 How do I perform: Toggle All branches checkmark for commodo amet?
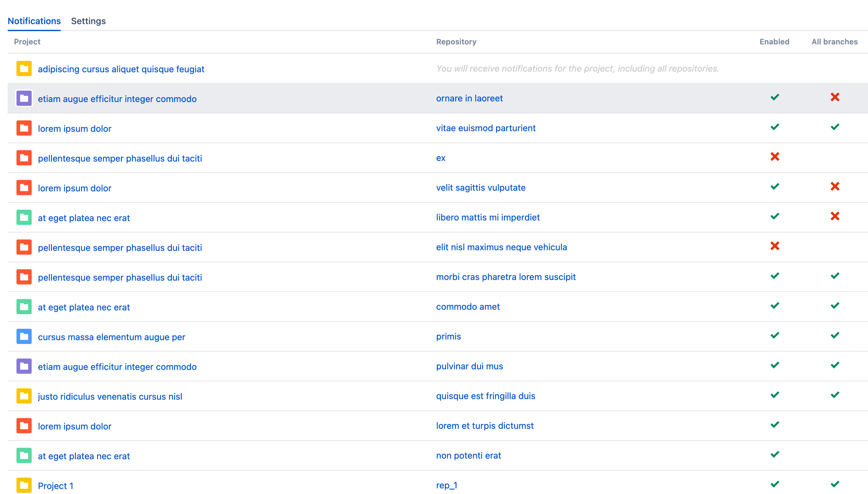click(x=835, y=306)
